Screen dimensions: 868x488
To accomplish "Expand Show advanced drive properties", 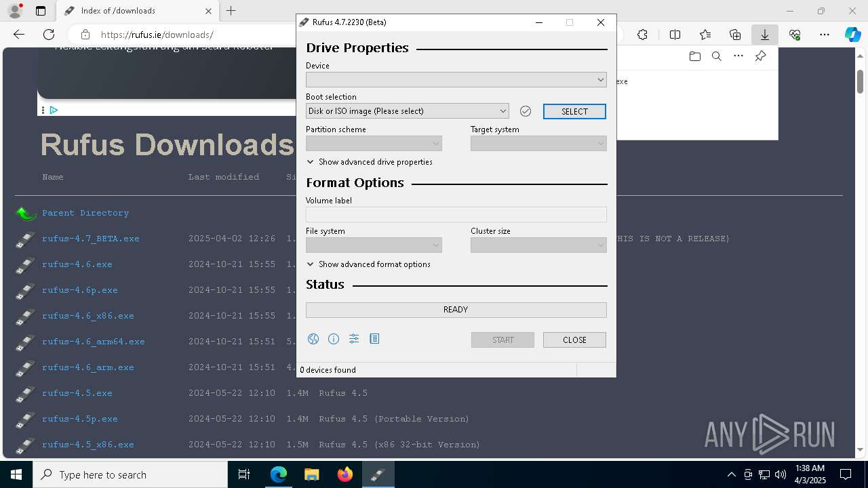I will tap(370, 162).
